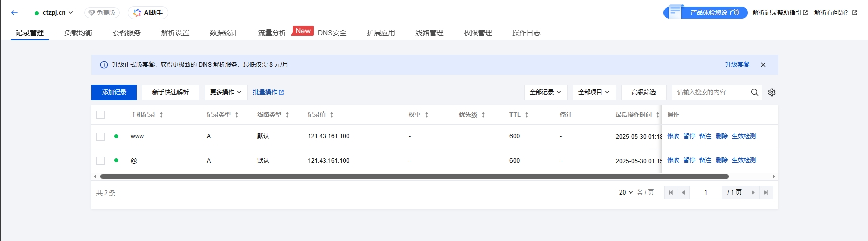Click the horizontal table scrollbar
This screenshot has height=241, width=868.
(414, 177)
